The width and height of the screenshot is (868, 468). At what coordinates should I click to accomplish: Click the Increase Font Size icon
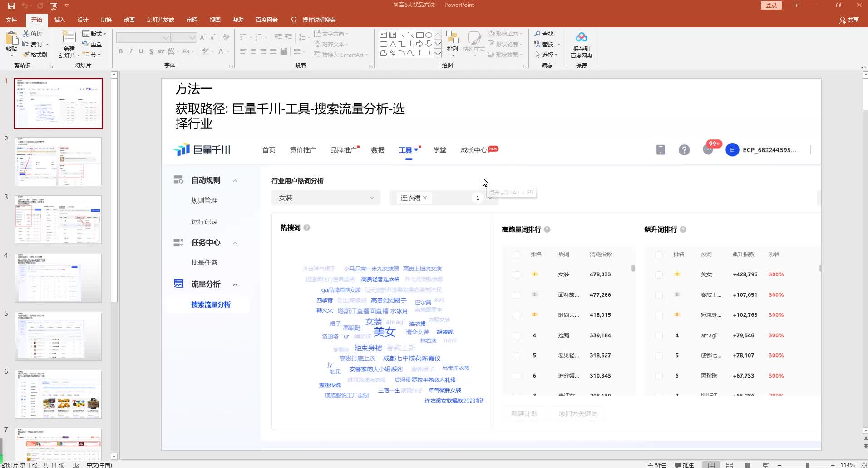point(202,37)
